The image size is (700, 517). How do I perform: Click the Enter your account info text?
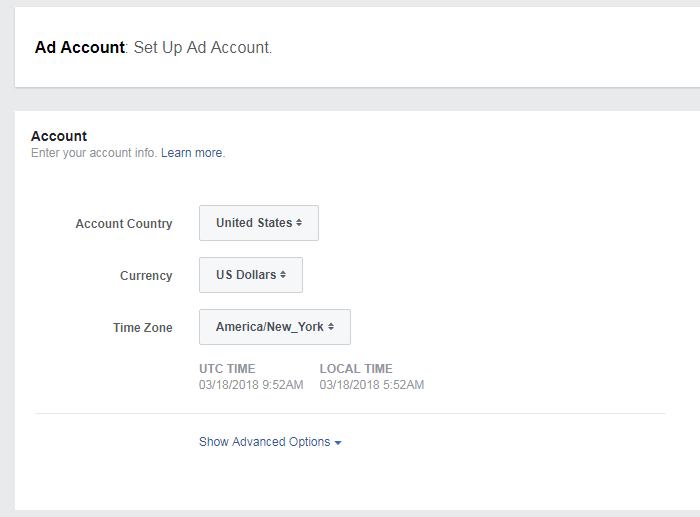click(93, 153)
